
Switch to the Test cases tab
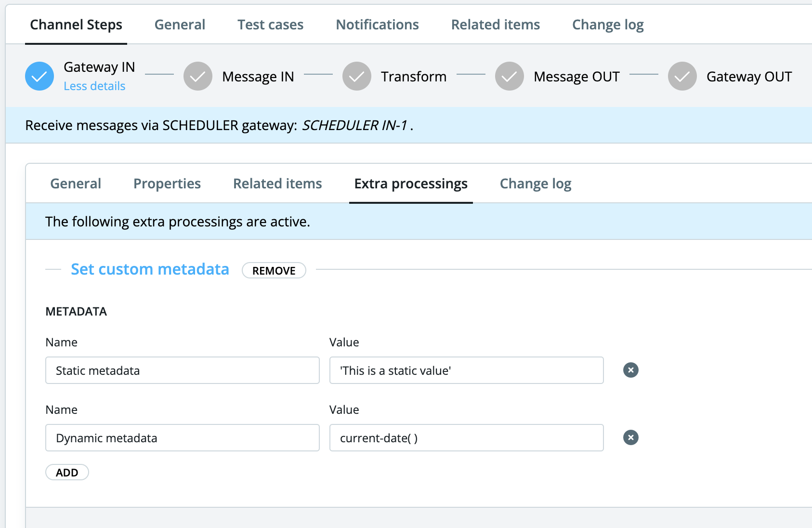tap(270, 24)
